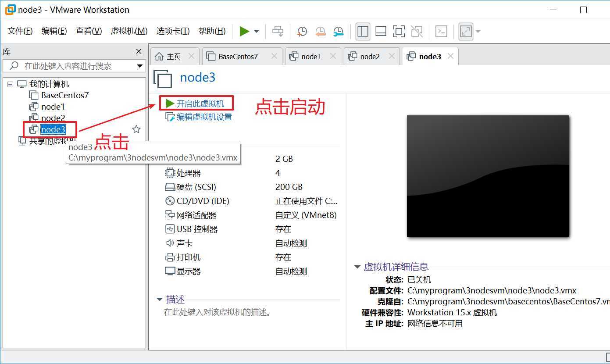610x364 pixels.
Task: Close the node3 tab
Action: point(450,56)
